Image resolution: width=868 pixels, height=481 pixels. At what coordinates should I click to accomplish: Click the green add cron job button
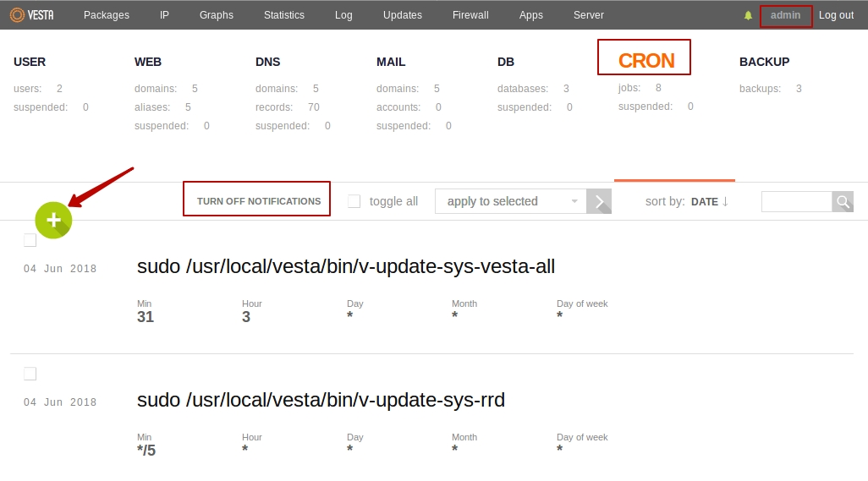tap(53, 220)
